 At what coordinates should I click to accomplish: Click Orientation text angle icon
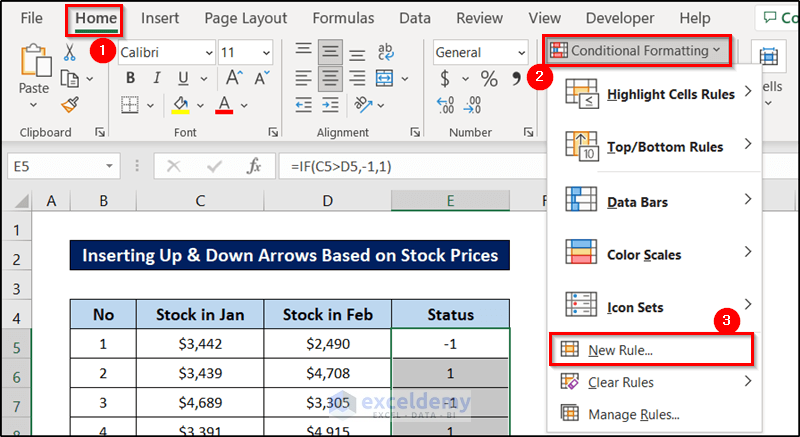pos(363,105)
